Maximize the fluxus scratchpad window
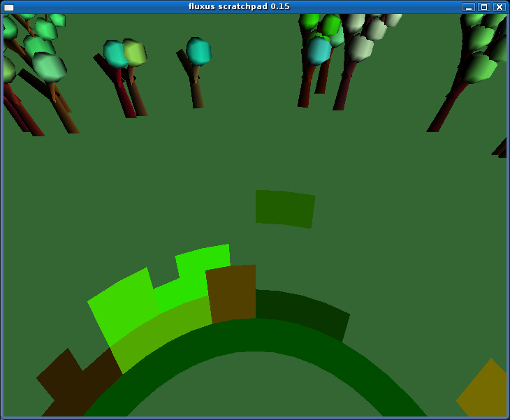Viewport: 510px width, 420px height. (484, 7)
